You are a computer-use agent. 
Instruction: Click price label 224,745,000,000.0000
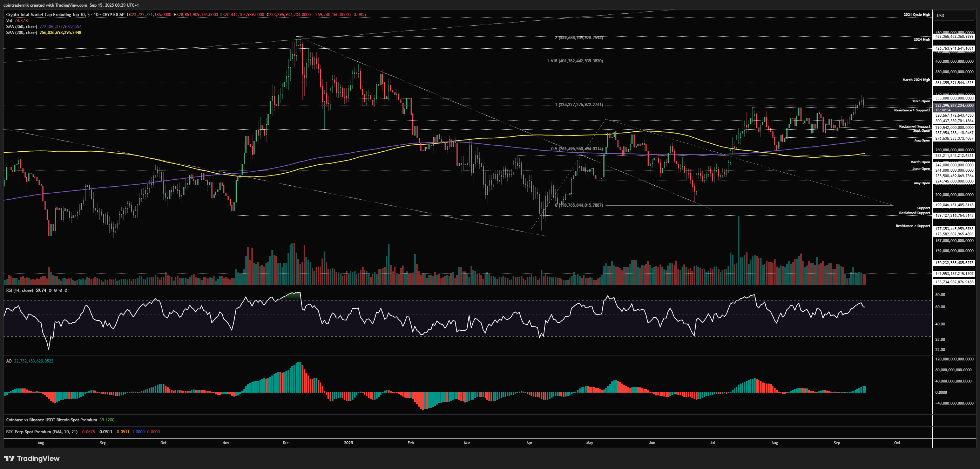pos(954,182)
